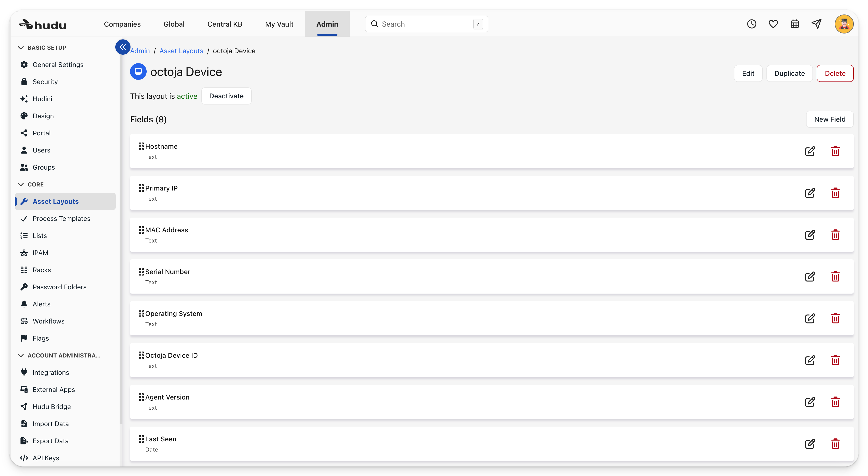Open Flags in sidebar

pos(65,338)
